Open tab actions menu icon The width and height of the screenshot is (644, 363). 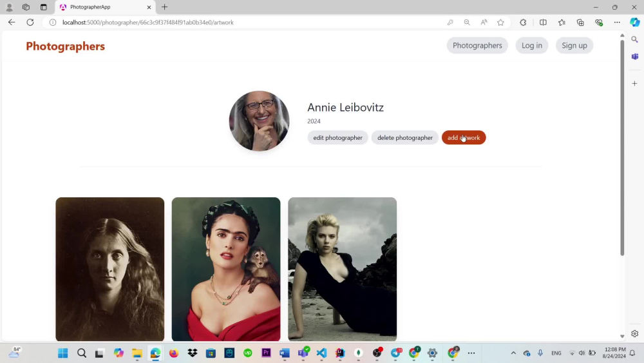(44, 7)
